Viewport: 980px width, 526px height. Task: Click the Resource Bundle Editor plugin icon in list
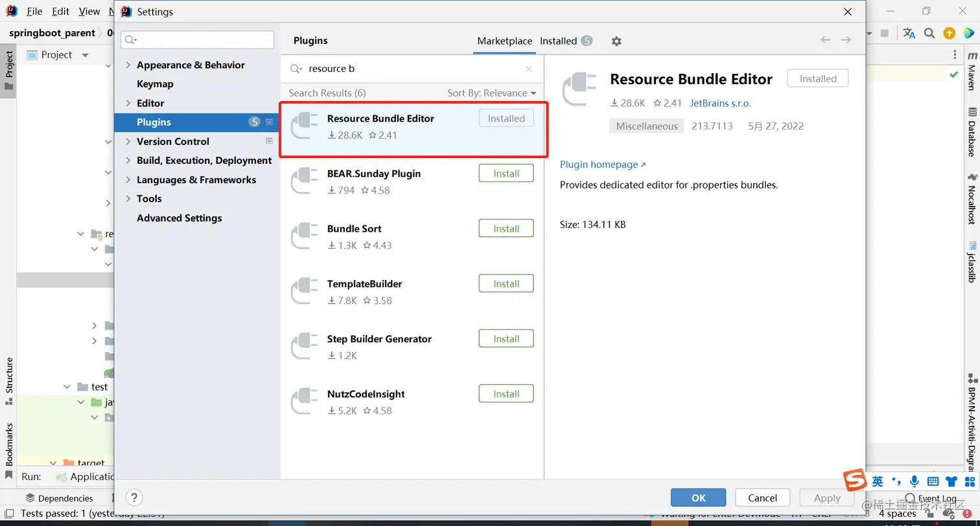[x=304, y=126]
